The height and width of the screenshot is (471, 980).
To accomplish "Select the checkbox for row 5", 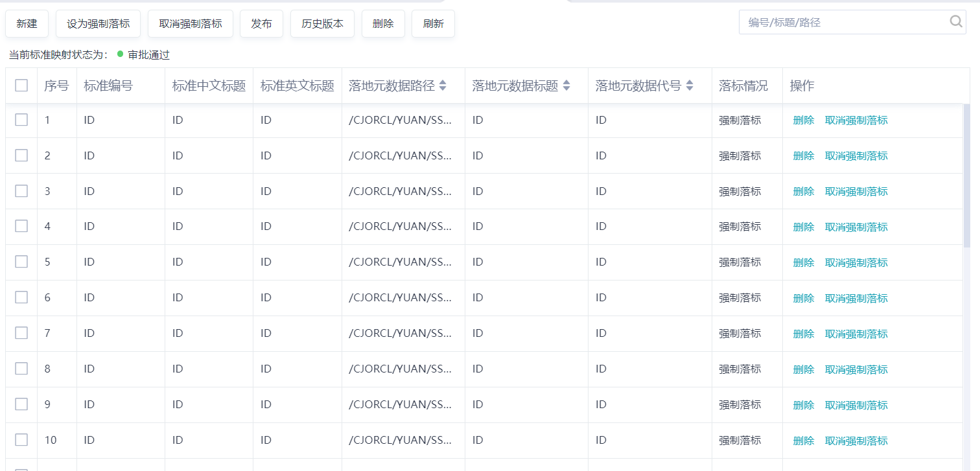I will pyautogui.click(x=21, y=262).
